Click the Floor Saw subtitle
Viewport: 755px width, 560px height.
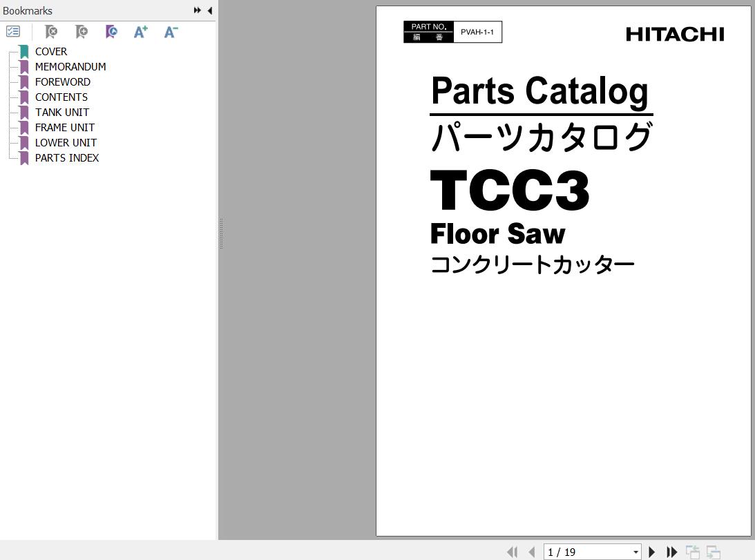point(498,234)
